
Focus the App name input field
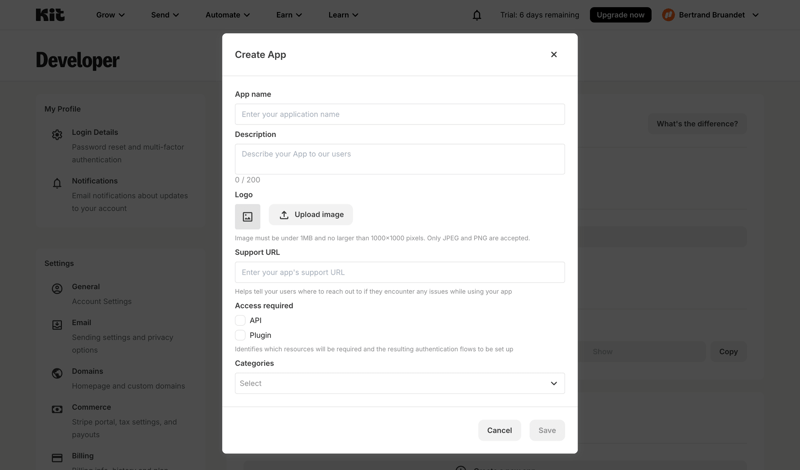coord(399,114)
